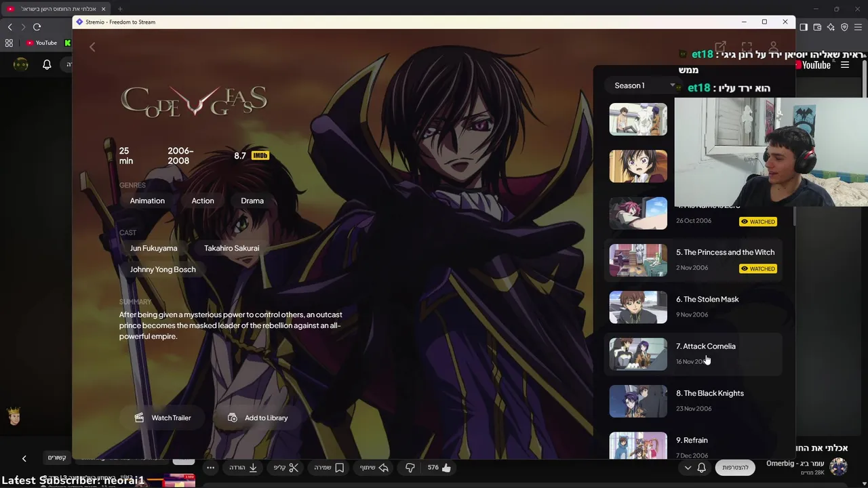This screenshot has height=488, width=868.
Task: Open the YouTube three-dot more actions
Action: (210, 468)
